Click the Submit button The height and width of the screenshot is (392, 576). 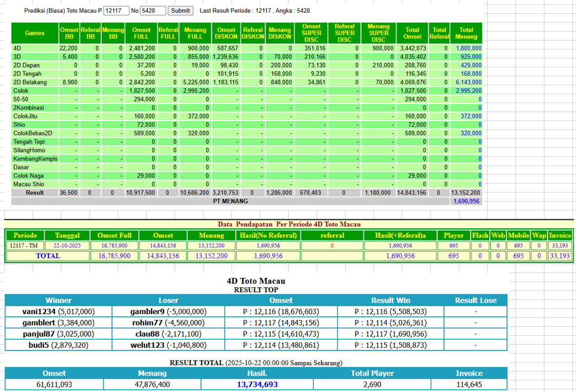tap(180, 11)
